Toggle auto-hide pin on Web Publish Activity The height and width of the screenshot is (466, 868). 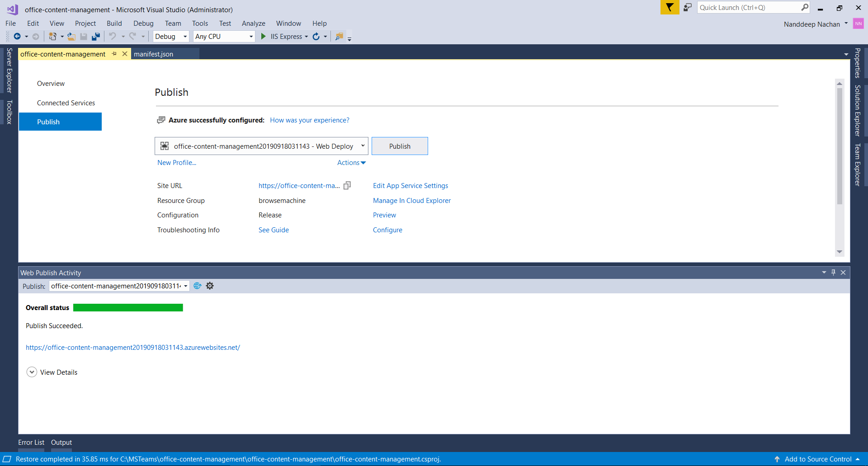(x=833, y=273)
